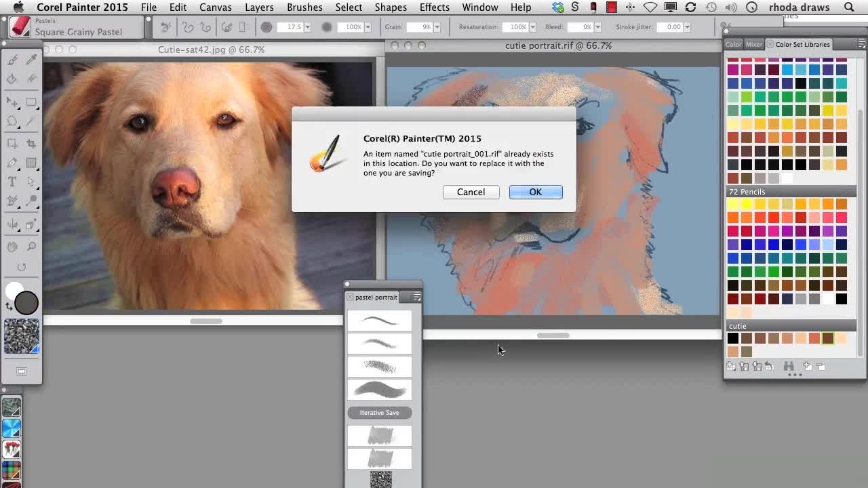Select the Rotate Page tool

tap(22, 267)
